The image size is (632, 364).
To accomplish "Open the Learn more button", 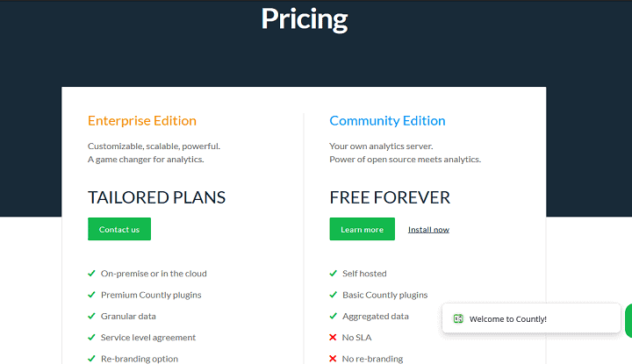I will tap(362, 229).
